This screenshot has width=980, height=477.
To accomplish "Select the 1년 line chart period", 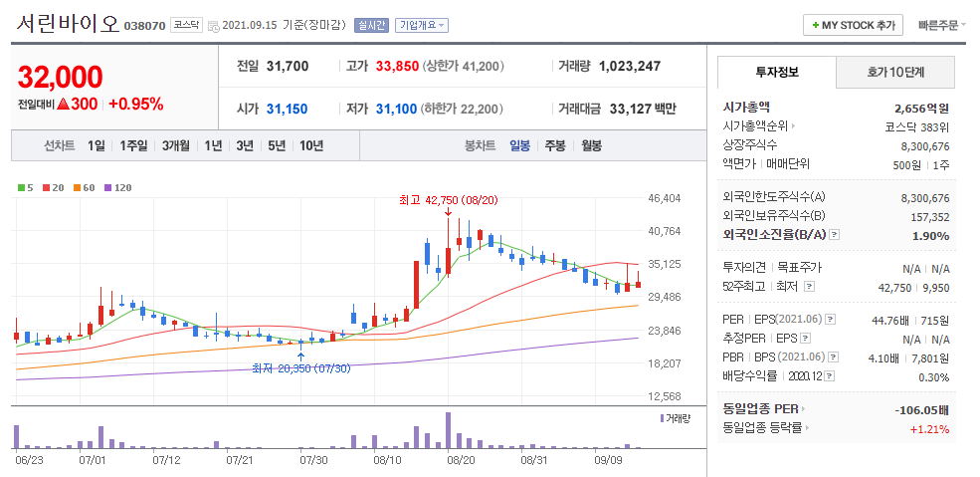I will [x=213, y=145].
